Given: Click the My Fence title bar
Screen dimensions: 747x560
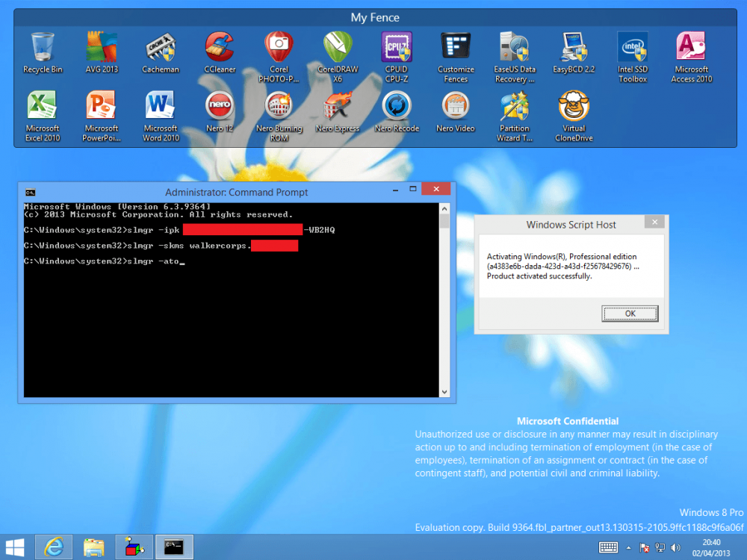Looking at the screenshot, I should coord(375,18).
